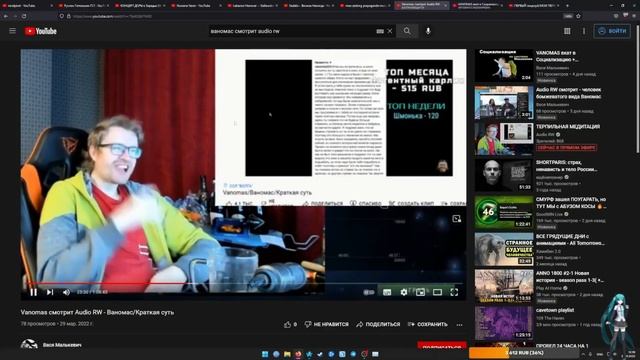Open ТЕРПИЛЬНАЯ МЕДИТАЦИЯ live video title
640x360 pixels.
(x=568, y=127)
